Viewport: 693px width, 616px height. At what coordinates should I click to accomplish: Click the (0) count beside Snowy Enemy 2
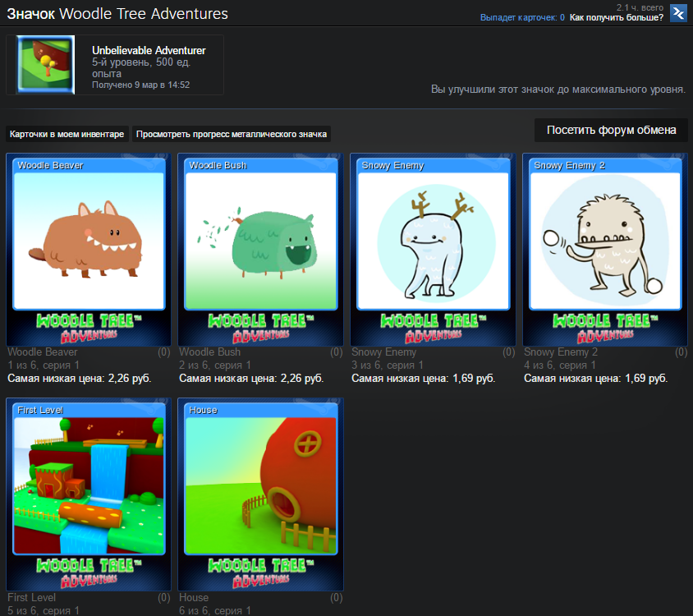tap(681, 352)
